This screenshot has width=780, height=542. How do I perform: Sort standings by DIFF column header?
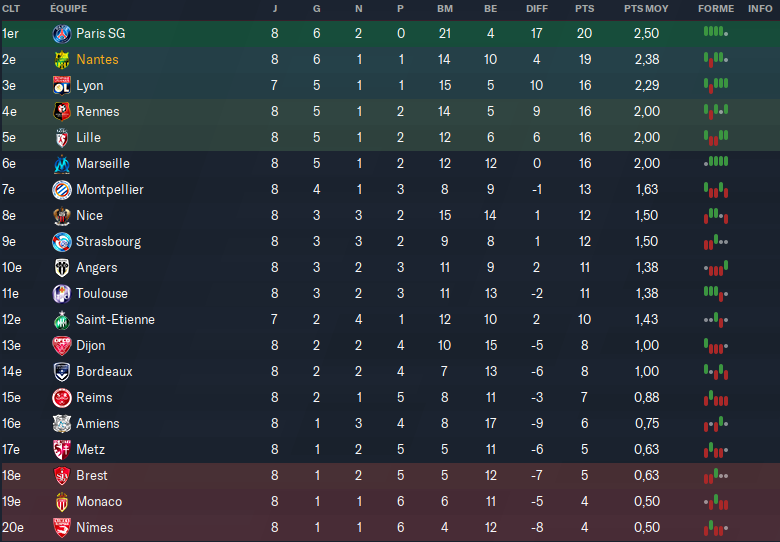[x=536, y=8]
